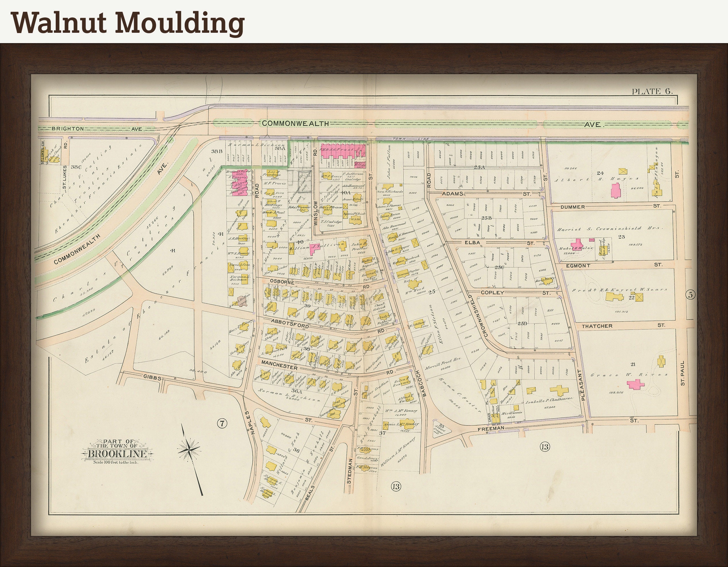Click the circled number 5 plate marker

[x=690, y=295]
